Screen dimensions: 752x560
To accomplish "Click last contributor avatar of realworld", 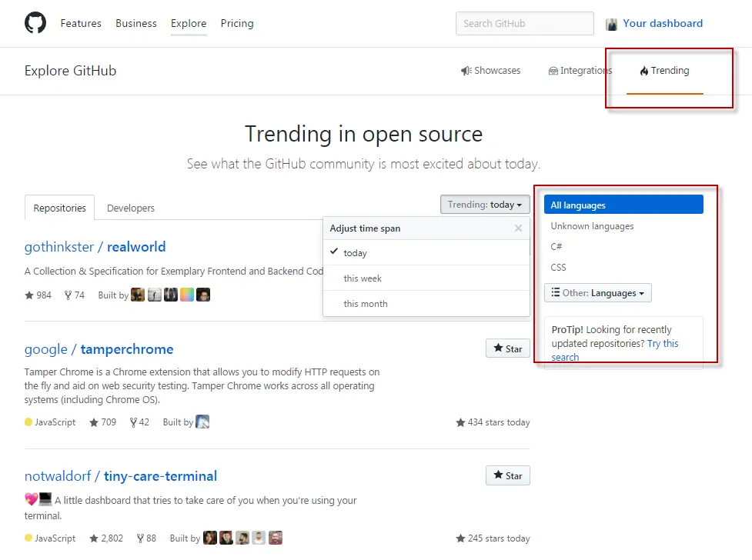I will pyautogui.click(x=203, y=295).
